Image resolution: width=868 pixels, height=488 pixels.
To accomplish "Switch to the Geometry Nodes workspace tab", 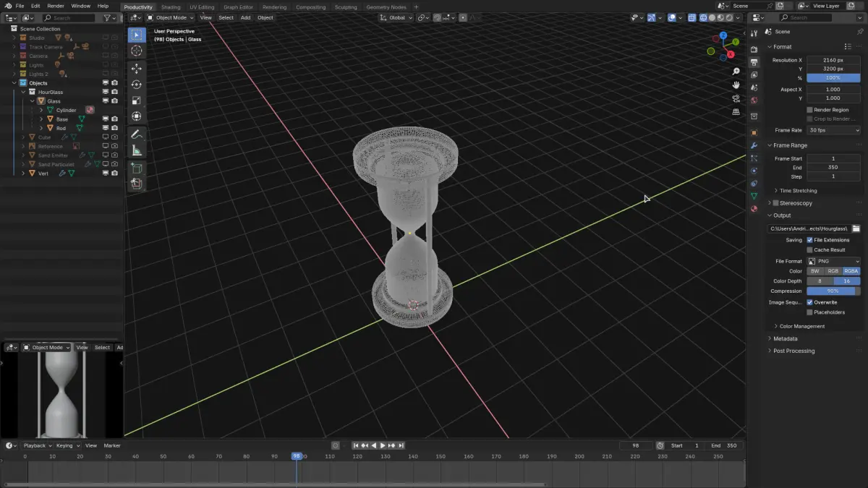I will tap(386, 7).
